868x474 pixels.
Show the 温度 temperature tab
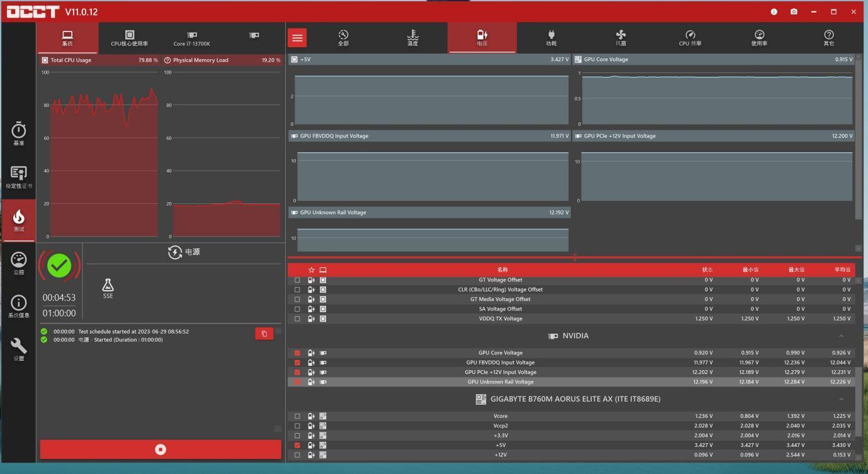tap(412, 38)
